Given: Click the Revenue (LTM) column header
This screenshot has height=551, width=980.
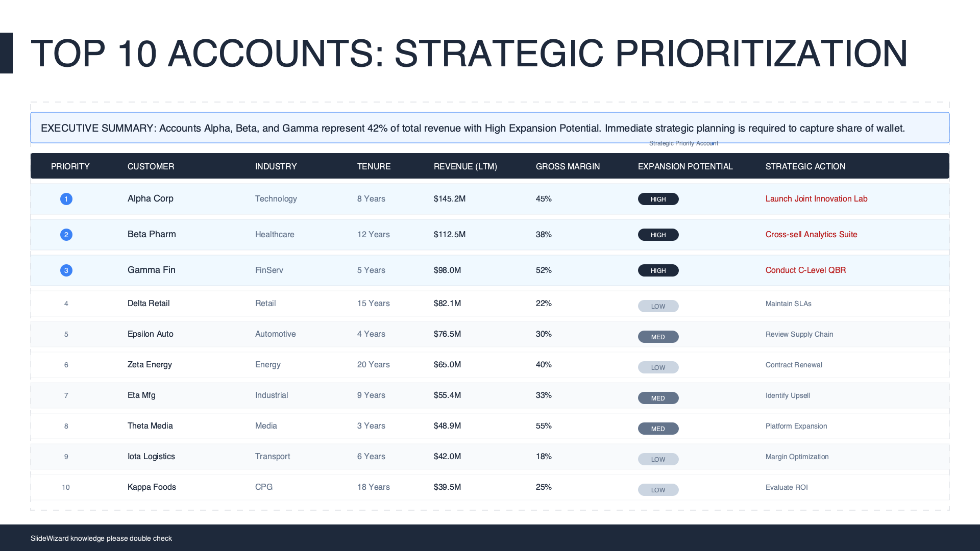Looking at the screenshot, I should click(x=465, y=166).
